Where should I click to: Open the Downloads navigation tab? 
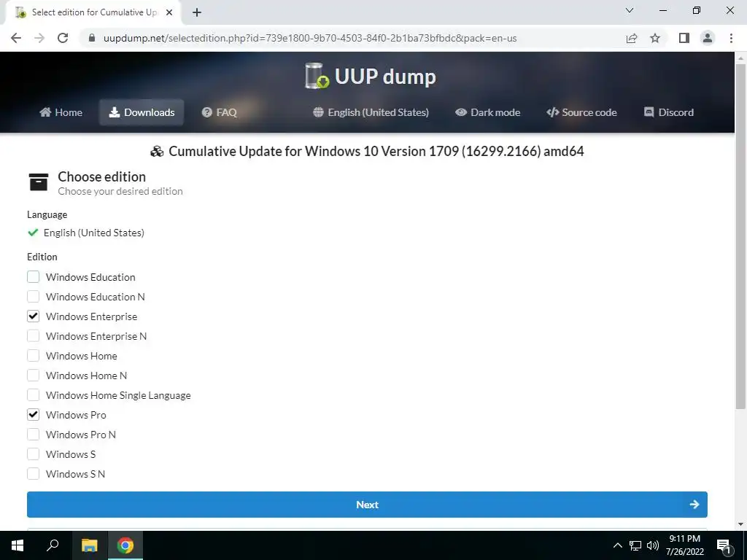pos(142,112)
